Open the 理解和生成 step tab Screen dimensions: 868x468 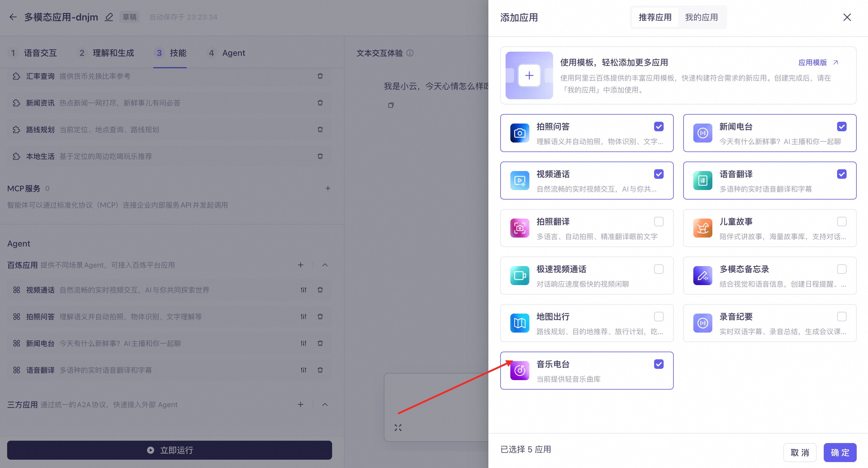click(113, 53)
